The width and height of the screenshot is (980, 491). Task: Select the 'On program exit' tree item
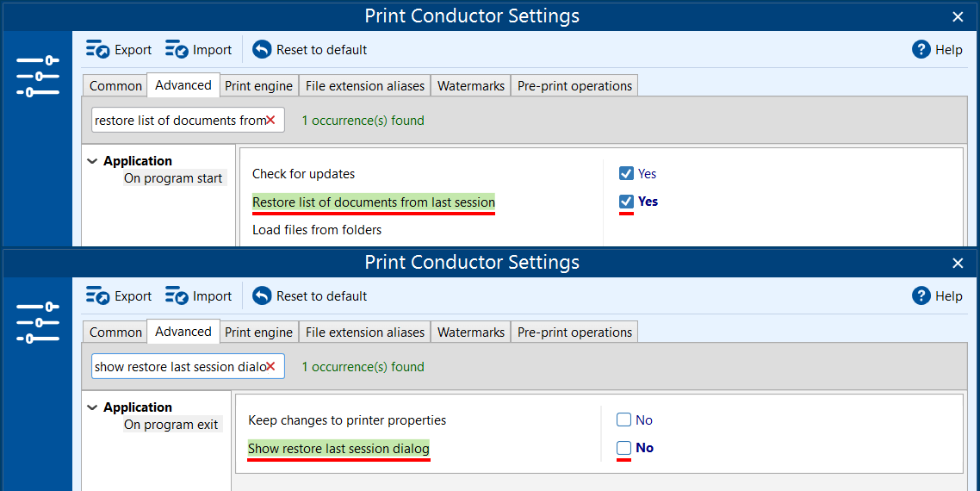click(171, 425)
